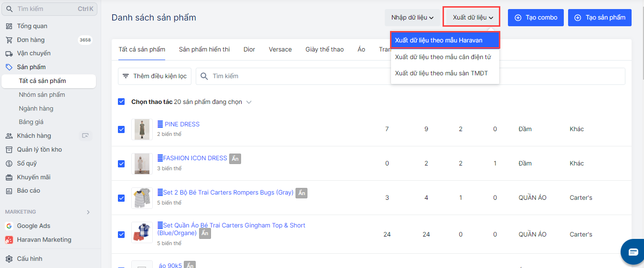Screen dimensions: 644x268
Task: Click the Khuyến mãi gift icon
Action: click(9, 177)
